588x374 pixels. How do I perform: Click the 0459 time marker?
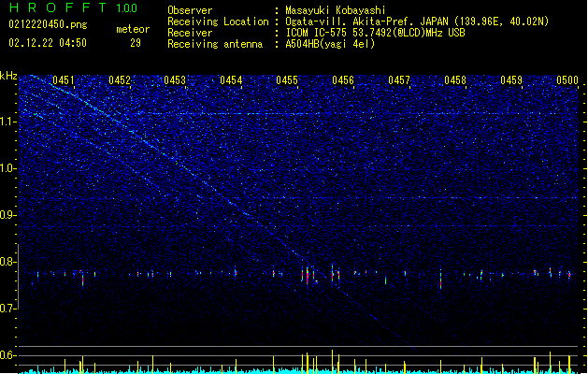(x=511, y=80)
